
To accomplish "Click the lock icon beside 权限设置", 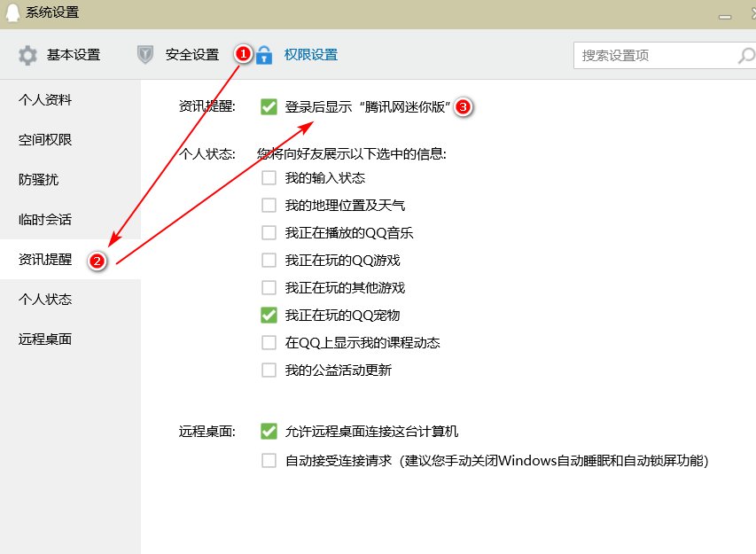I will (x=265, y=55).
